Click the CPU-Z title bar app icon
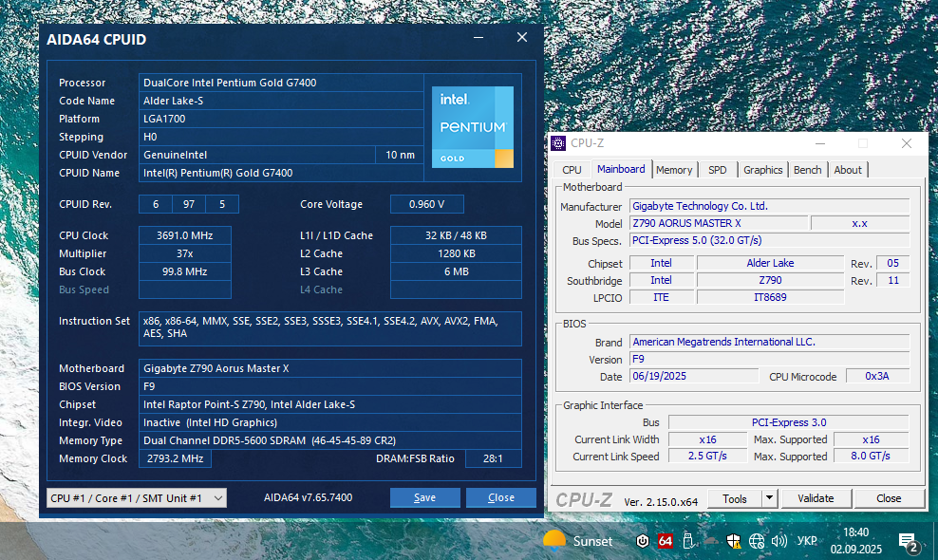This screenshot has width=938, height=560. click(558, 143)
